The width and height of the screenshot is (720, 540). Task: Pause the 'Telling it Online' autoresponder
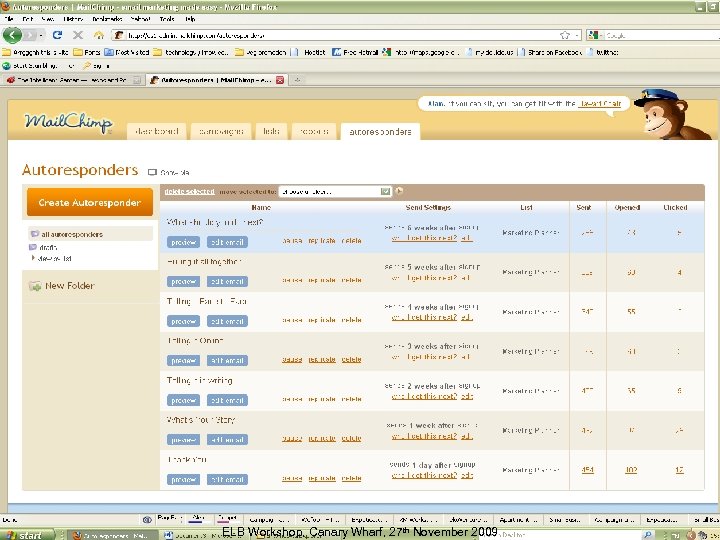(x=292, y=360)
